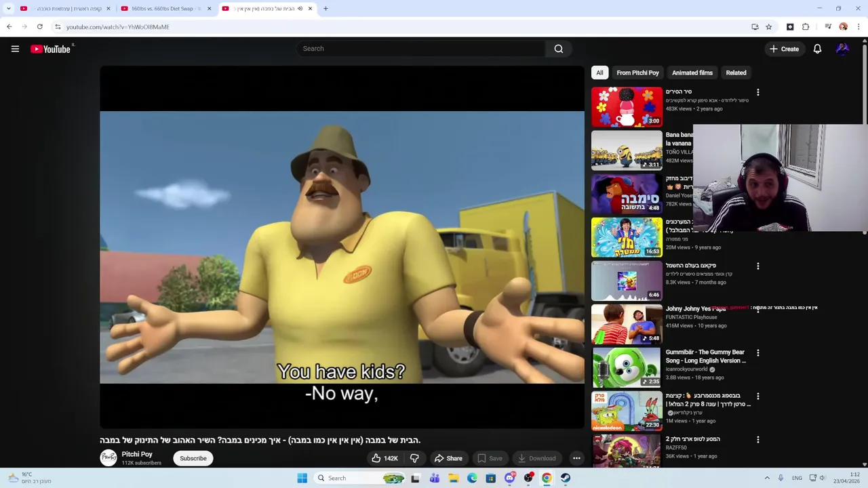Open the 6:46 thumbnail video
868x488 pixels.
pos(627,281)
